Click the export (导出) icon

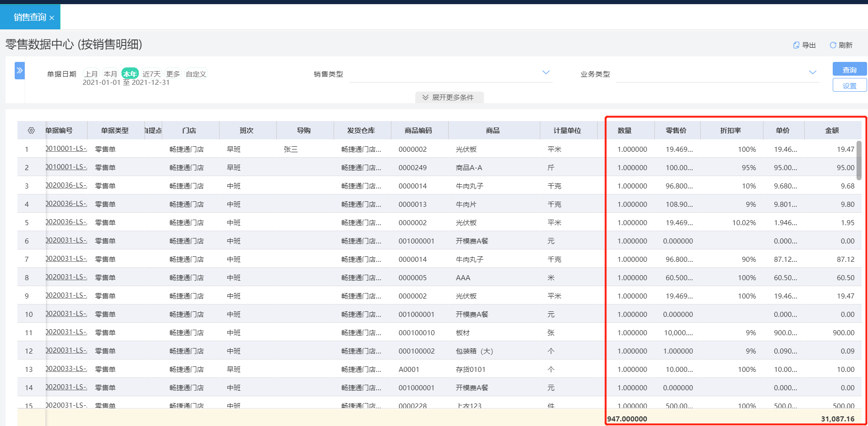point(796,45)
